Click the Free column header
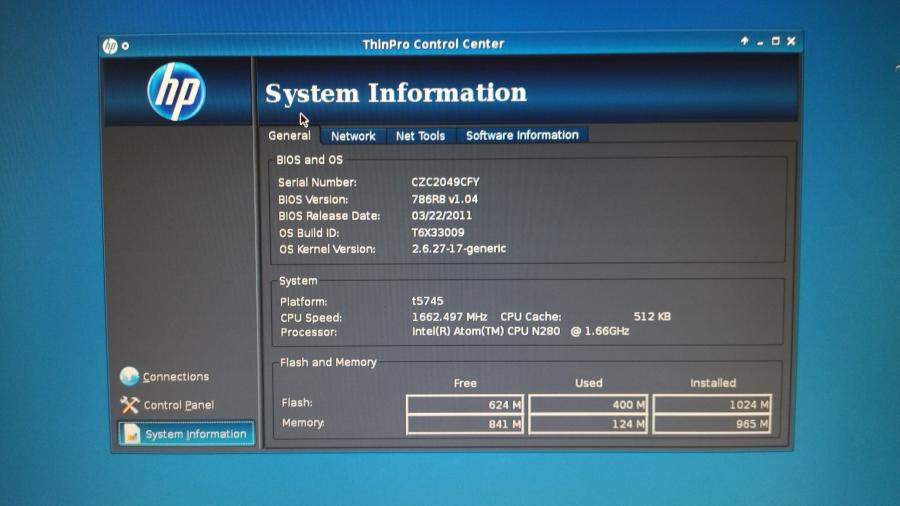This screenshot has width=900, height=506. [x=465, y=383]
